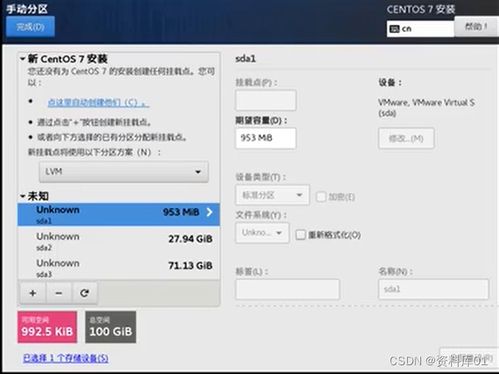The width and height of the screenshot is (499, 374).
Task: Select the sda2 27.94 GiB partition
Action: click(x=119, y=241)
